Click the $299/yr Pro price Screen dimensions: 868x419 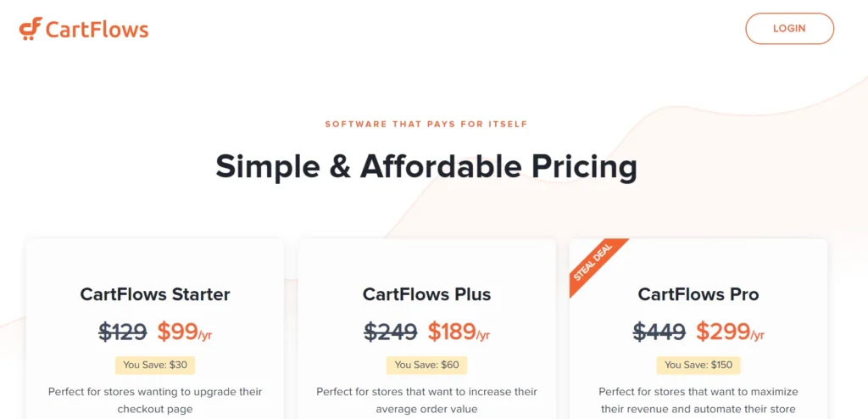click(730, 332)
